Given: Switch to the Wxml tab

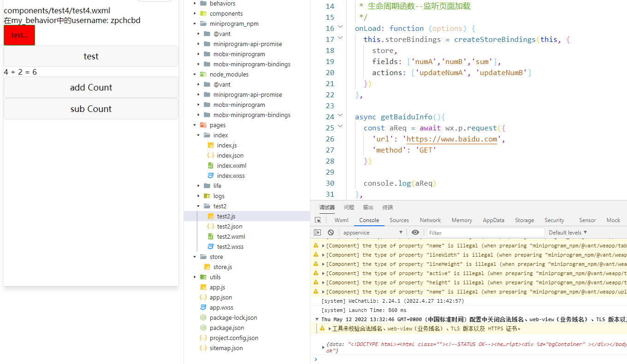Looking at the screenshot, I should tap(342, 220).
